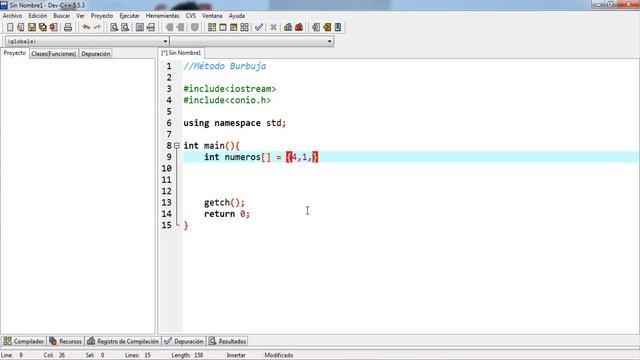Image resolution: width=640 pixels, height=360 pixels.
Task: Click the Open file toolbar icon
Action: (21, 27)
